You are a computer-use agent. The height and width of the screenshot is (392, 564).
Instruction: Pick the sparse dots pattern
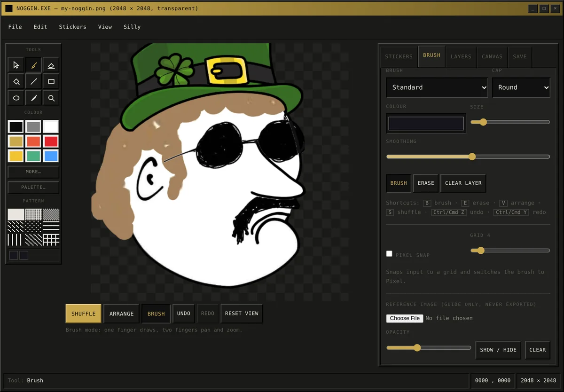tap(33, 227)
